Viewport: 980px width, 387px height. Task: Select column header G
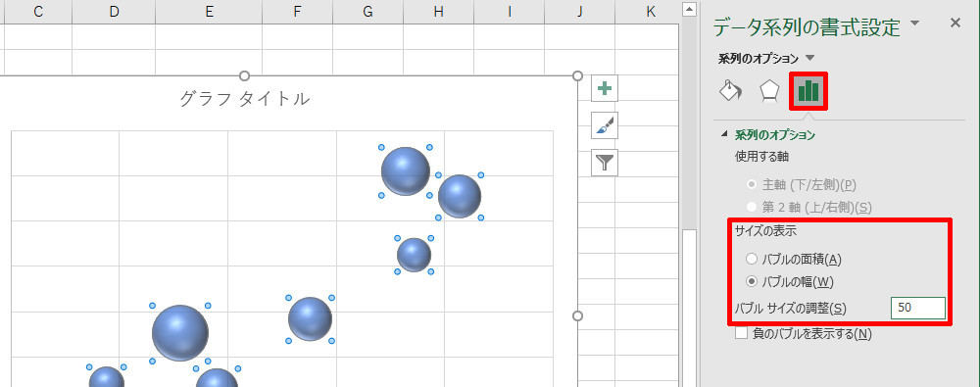pyautogui.click(x=367, y=11)
